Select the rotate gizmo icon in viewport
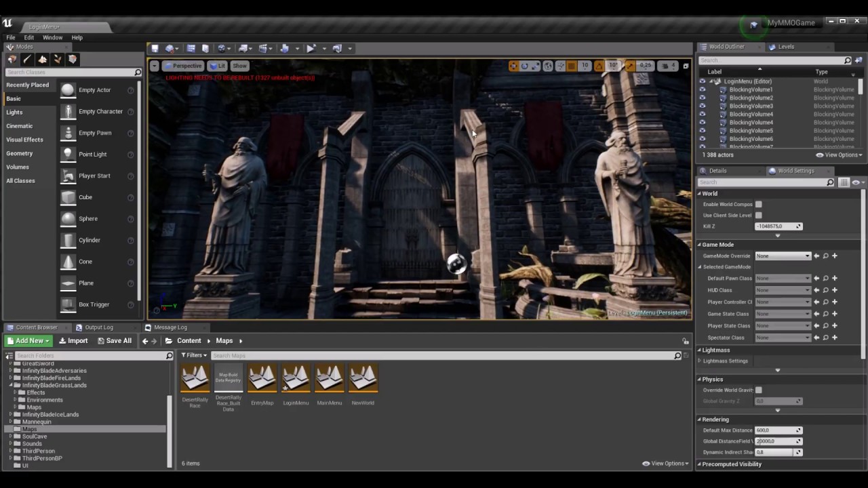The width and height of the screenshot is (868, 488). click(525, 66)
